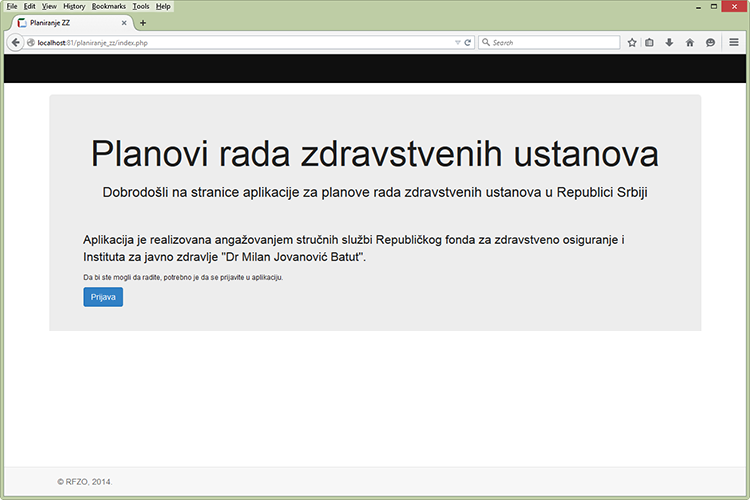This screenshot has width=750, height=500.
Task: Open the bookmarks list icon
Action: pos(650,43)
